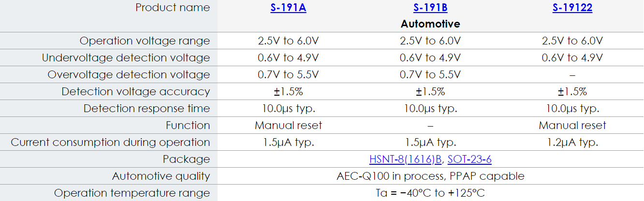Click S-19122's overvoltage detection dash cell
Screen dimensions: 644x201
click(x=572, y=75)
